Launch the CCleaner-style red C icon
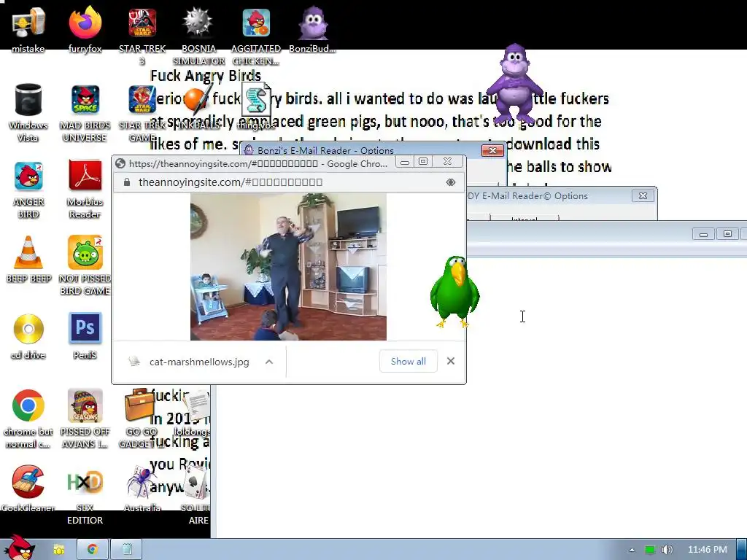This screenshot has height=560, width=747. 28,482
